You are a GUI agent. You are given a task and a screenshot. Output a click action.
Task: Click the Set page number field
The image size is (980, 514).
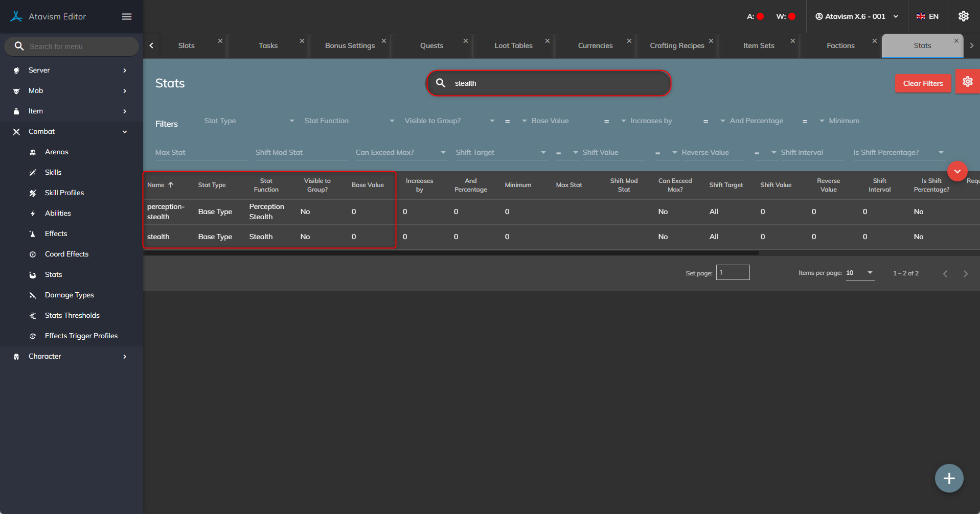[x=733, y=272]
